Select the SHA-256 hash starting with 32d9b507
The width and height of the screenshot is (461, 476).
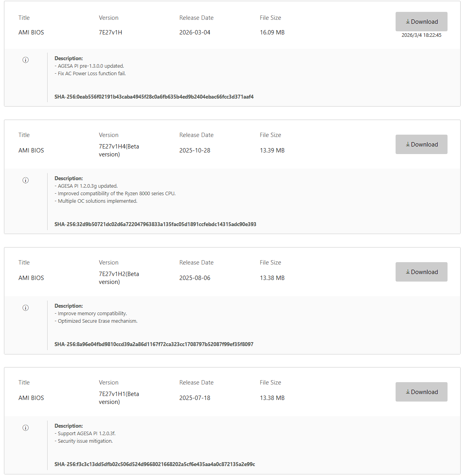point(155,224)
